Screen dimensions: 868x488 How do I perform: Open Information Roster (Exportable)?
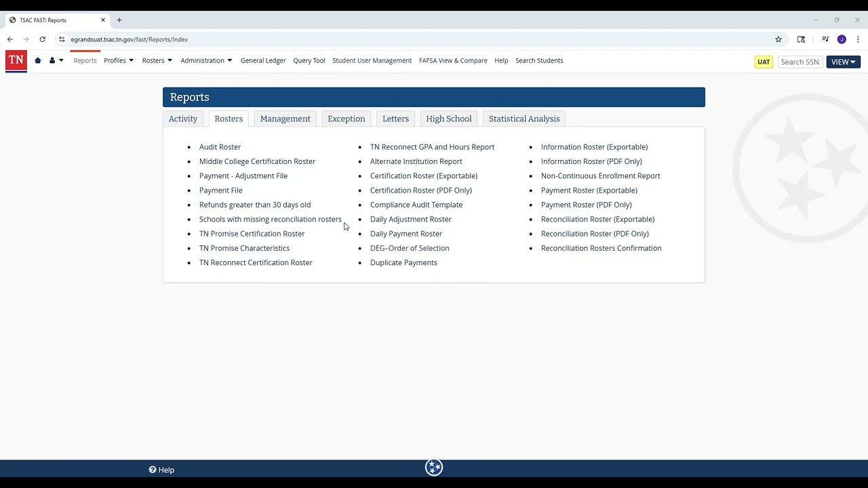click(594, 147)
